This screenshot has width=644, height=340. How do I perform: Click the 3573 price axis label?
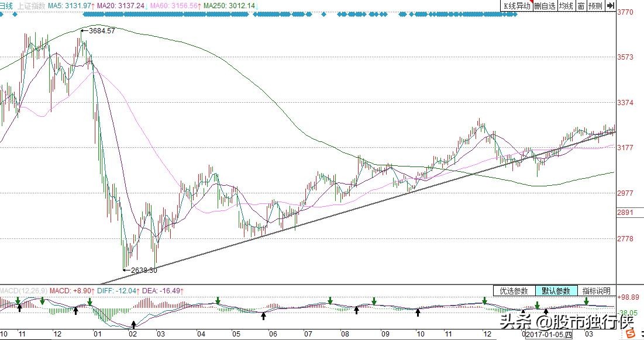tap(625, 57)
